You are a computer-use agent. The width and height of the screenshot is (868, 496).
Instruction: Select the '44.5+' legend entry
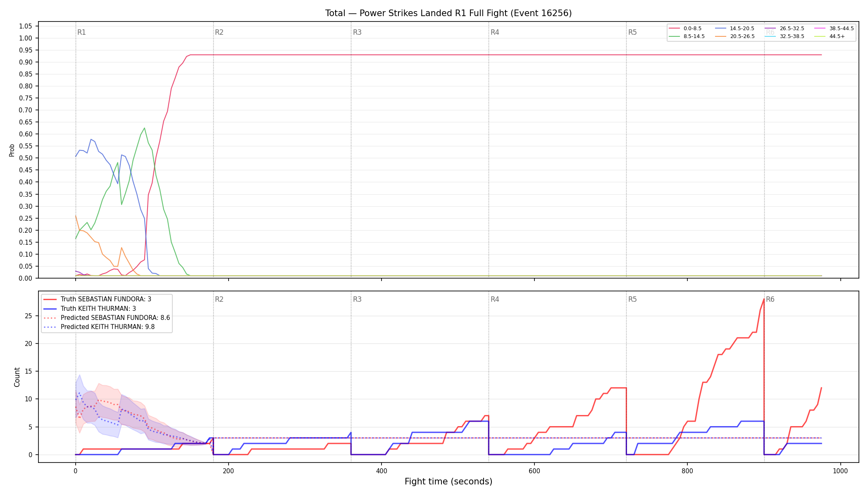[x=830, y=36]
